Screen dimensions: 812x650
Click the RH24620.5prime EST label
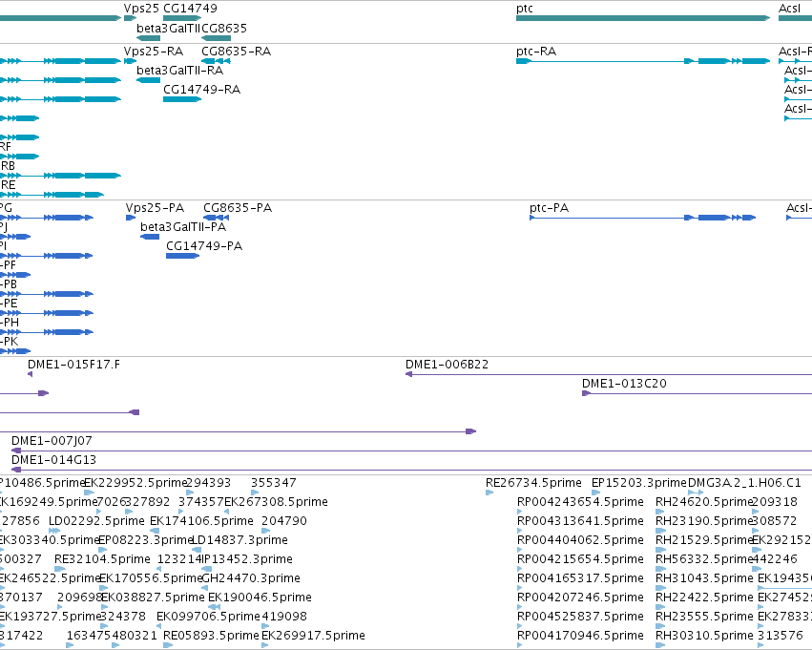click(704, 502)
